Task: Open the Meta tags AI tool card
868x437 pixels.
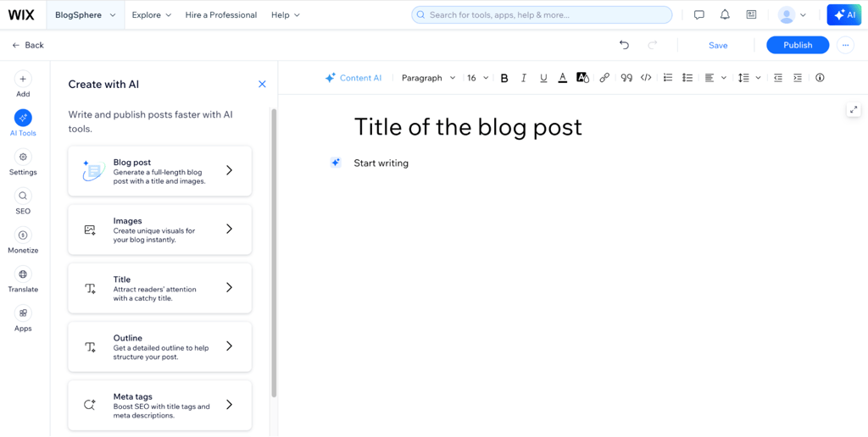Action: [x=159, y=405]
